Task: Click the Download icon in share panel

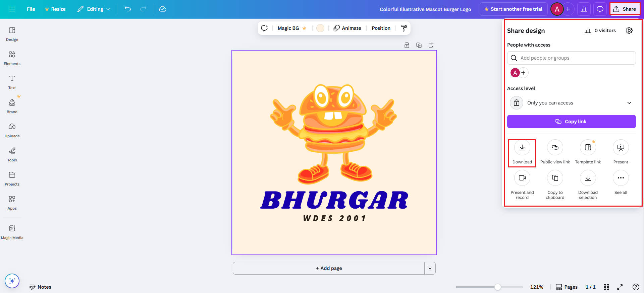Action: coord(522,148)
